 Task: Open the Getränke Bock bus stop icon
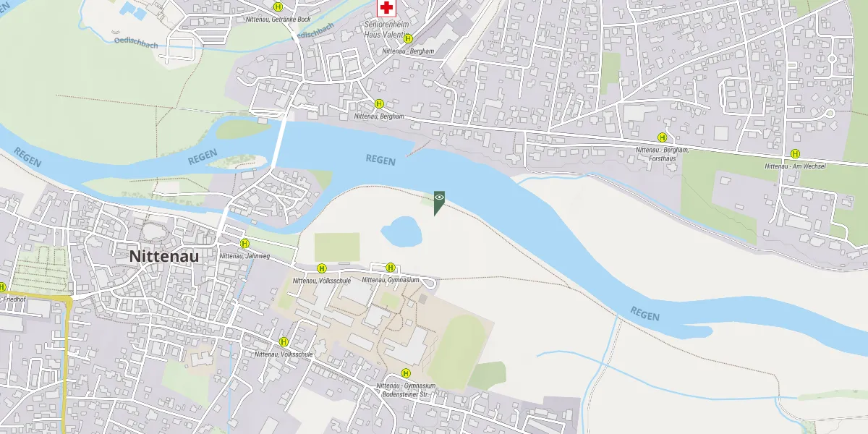[x=278, y=7]
